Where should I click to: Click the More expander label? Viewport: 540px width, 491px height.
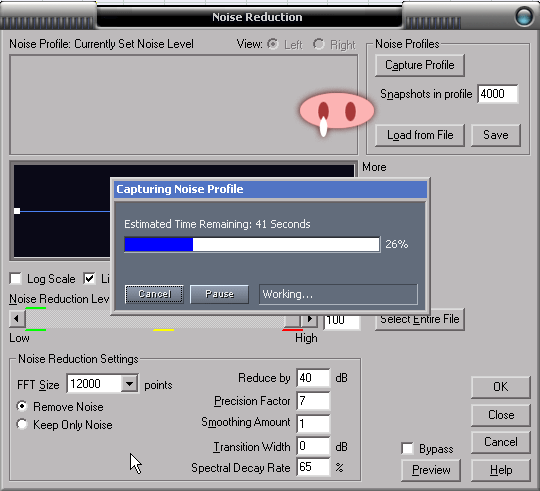click(x=374, y=167)
